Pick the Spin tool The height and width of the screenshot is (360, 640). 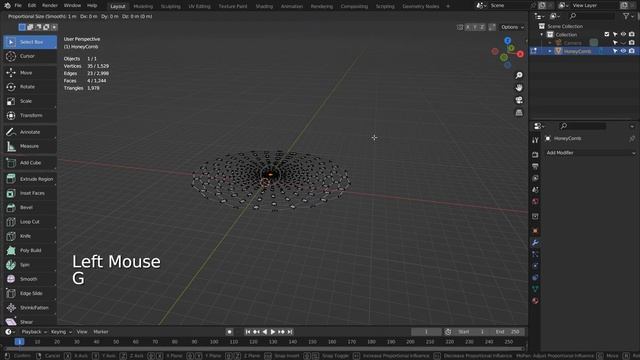[30, 265]
